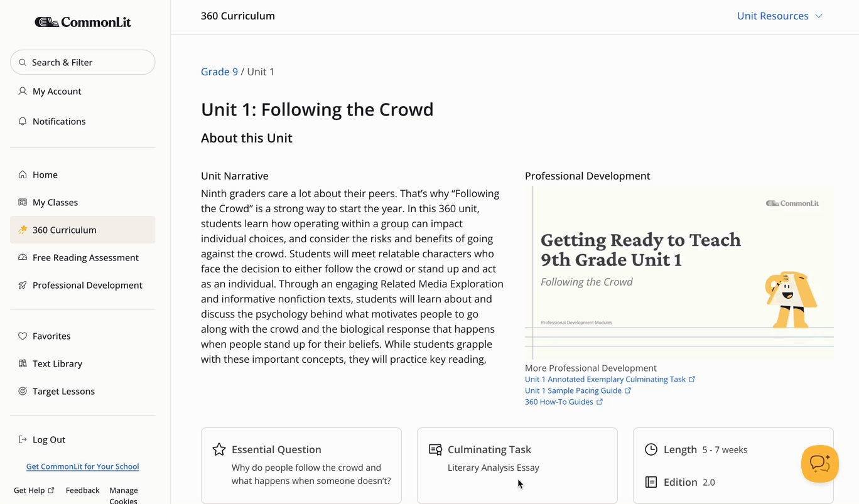Click the 'About this Unit' subheading
Screen dimensions: 859x504
click(x=247, y=138)
